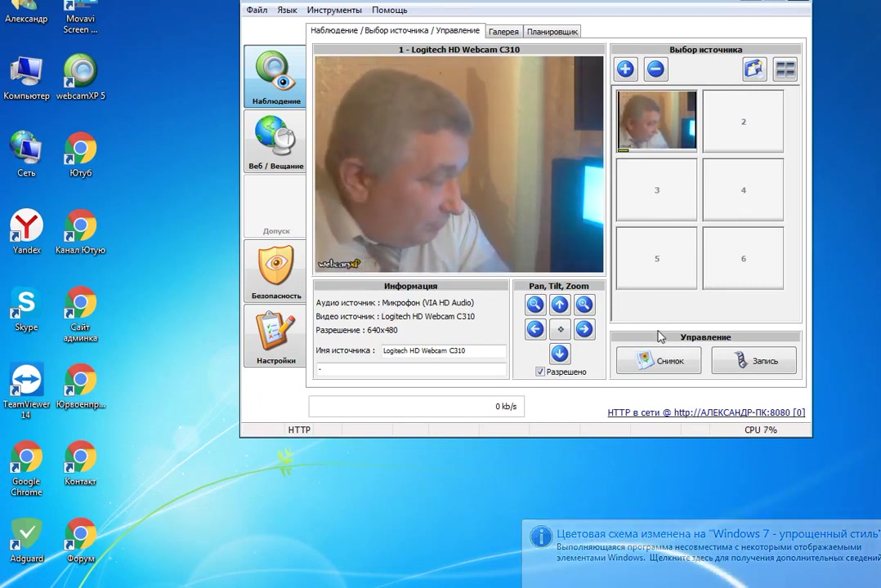Take a snapshot with the Снимок button
This screenshot has height=588, width=881.
coord(659,360)
